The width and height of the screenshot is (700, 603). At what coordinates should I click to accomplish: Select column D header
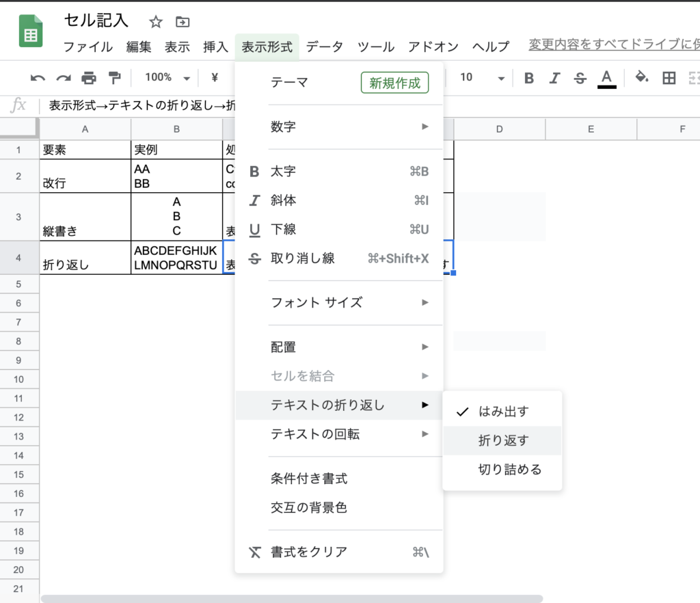pyautogui.click(x=500, y=129)
